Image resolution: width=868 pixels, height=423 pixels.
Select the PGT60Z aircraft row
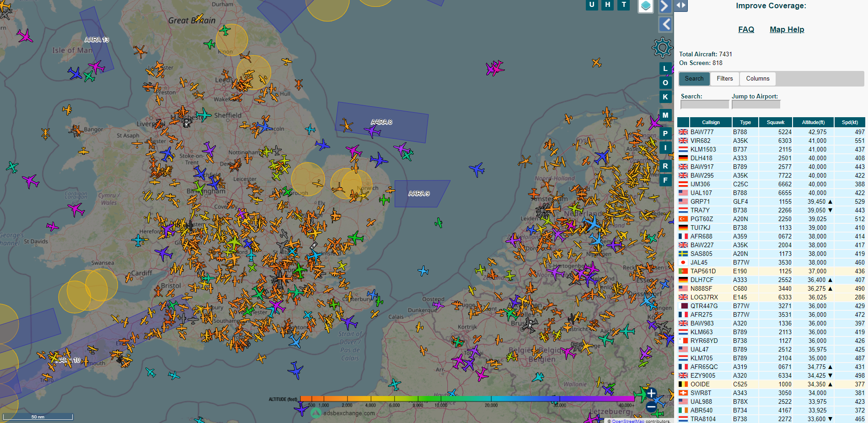pos(771,219)
